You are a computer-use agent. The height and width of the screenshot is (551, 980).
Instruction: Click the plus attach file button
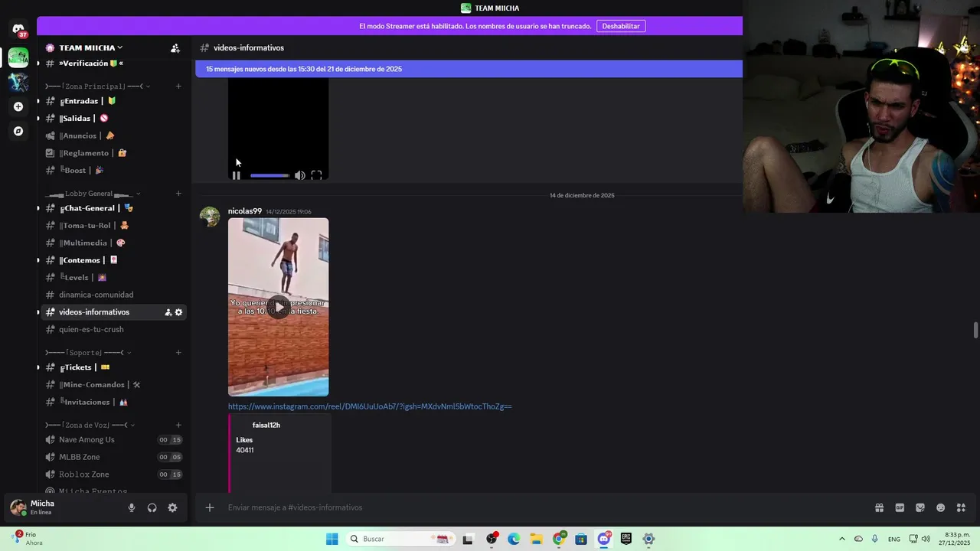(210, 507)
